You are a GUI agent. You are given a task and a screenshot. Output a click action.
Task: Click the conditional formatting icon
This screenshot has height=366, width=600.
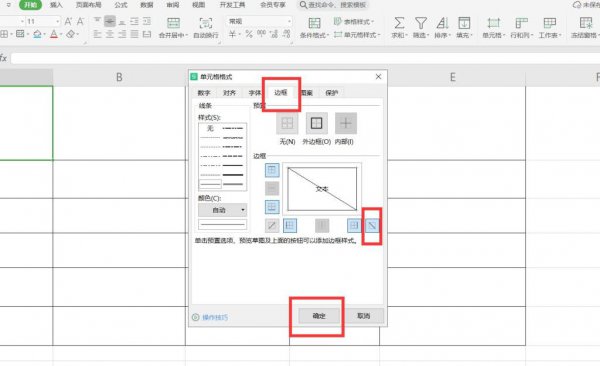(x=315, y=23)
